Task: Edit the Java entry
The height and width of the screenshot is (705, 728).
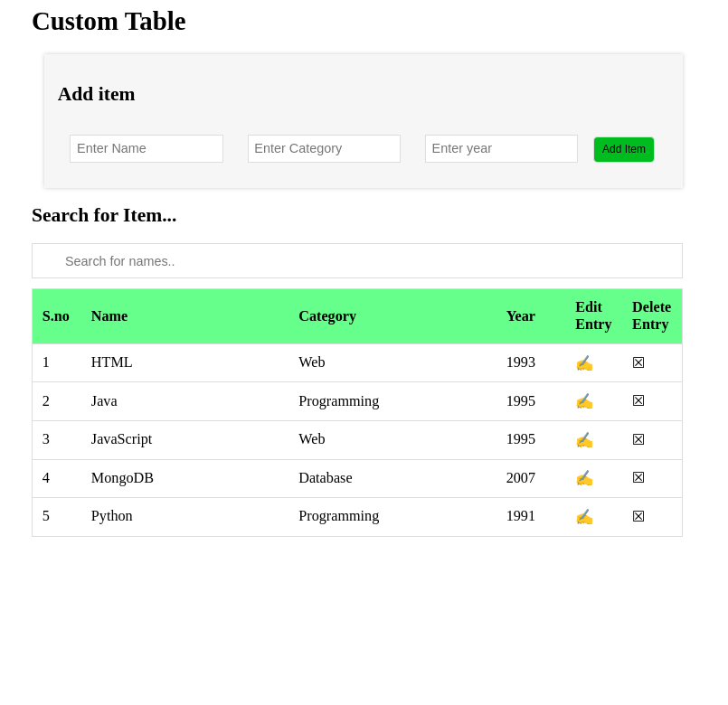Action: click(x=584, y=401)
